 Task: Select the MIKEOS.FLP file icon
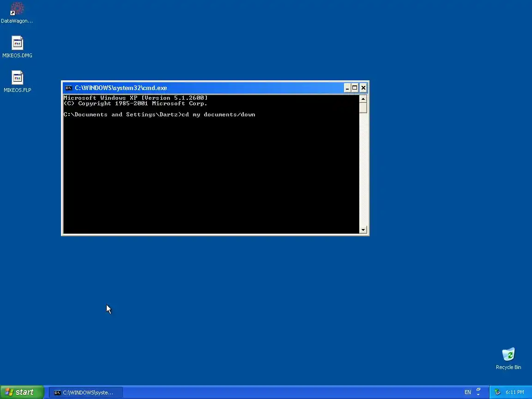pos(17,81)
